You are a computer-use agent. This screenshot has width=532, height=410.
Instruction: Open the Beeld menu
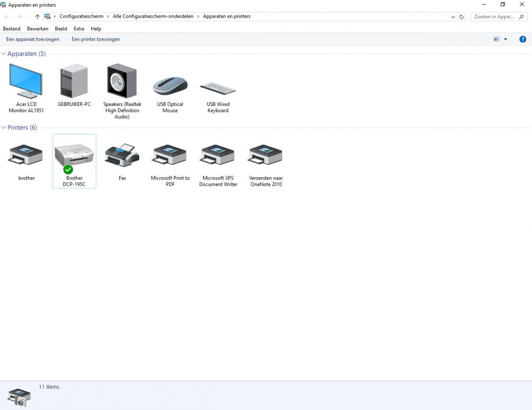click(x=61, y=28)
